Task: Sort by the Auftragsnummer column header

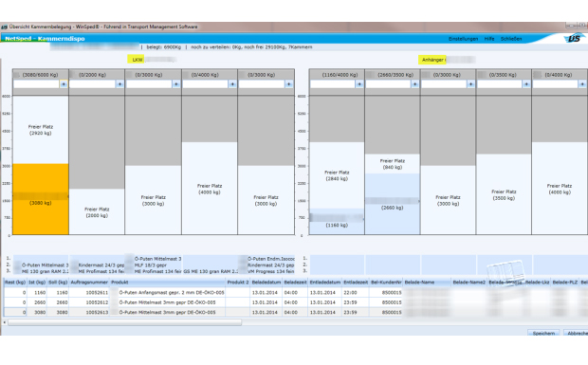Action: (89, 283)
